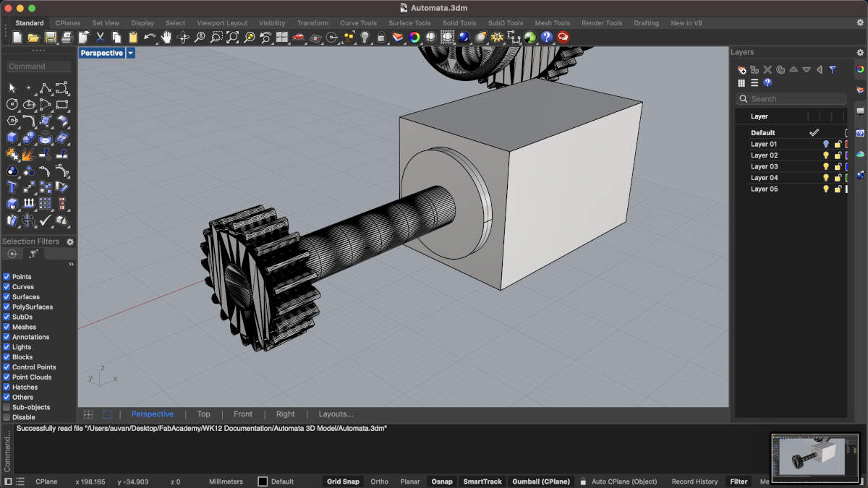This screenshot has width=868, height=488.
Task: Open the Default layer selector in status bar
Action: (276, 481)
